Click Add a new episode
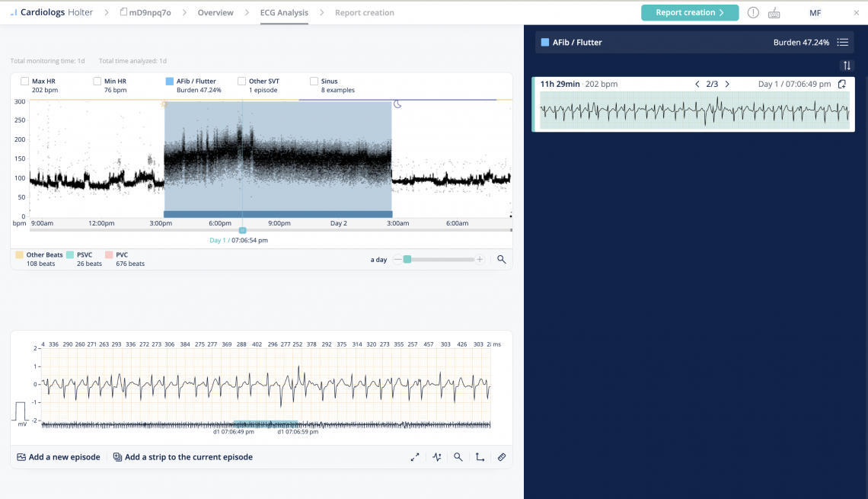 (x=59, y=457)
